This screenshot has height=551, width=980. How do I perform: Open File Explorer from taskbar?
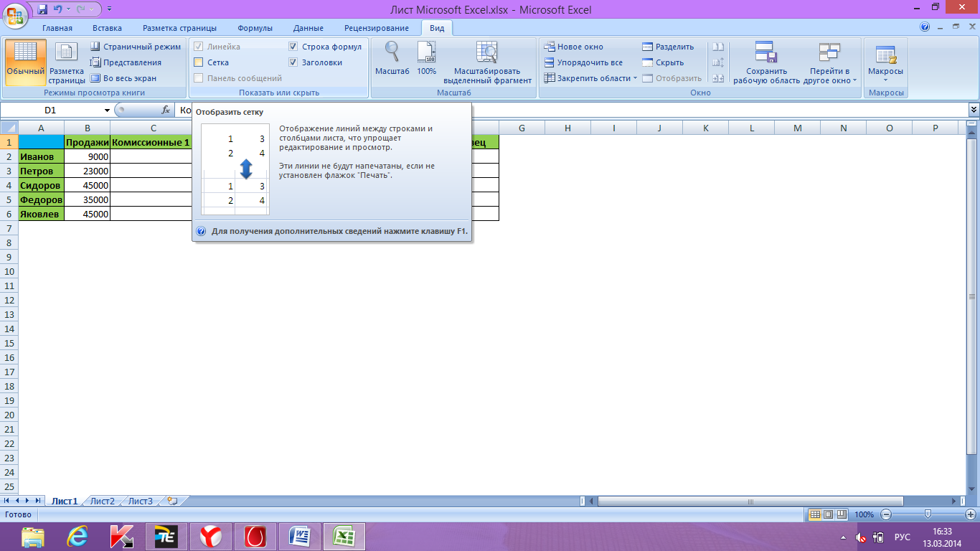[x=32, y=536]
